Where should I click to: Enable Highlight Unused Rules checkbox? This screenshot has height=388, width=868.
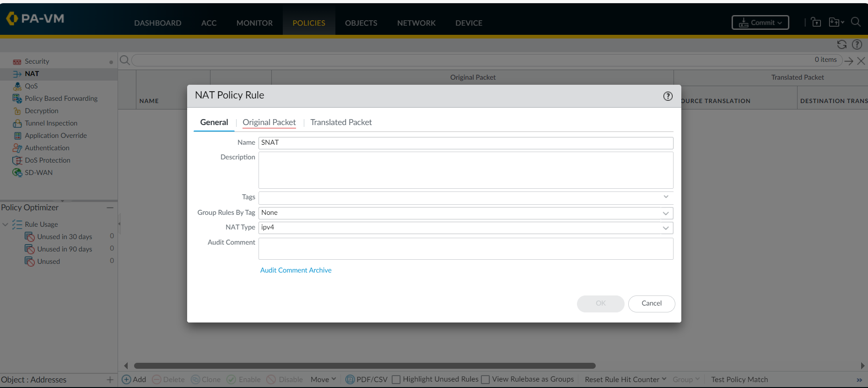click(396, 379)
